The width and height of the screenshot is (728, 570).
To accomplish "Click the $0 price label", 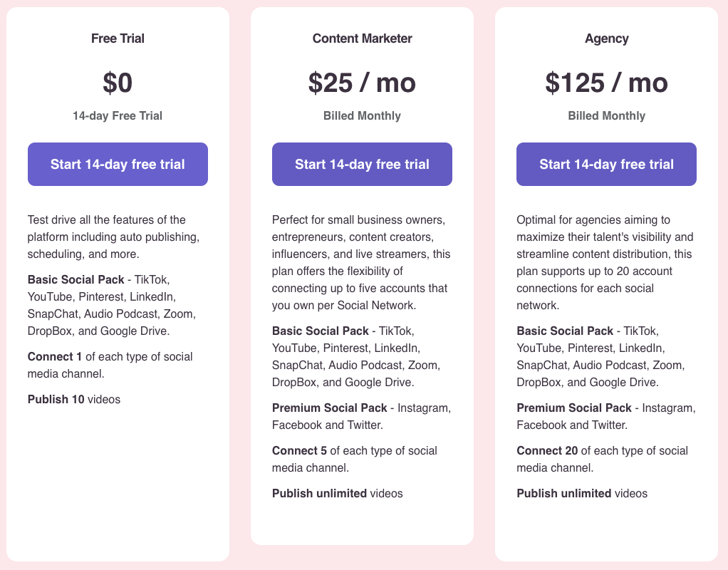I will pyautogui.click(x=118, y=83).
